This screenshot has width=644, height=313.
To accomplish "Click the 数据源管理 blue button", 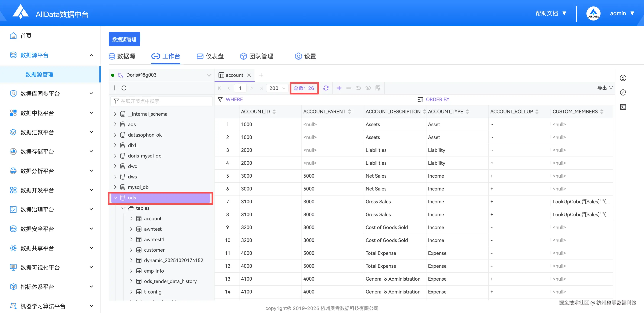I will point(124,39).
